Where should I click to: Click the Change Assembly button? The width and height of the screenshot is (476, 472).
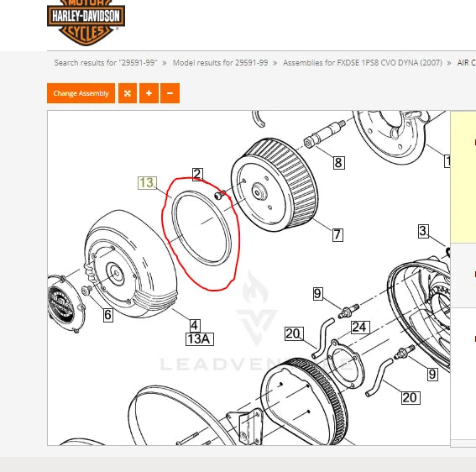(81, 93)
